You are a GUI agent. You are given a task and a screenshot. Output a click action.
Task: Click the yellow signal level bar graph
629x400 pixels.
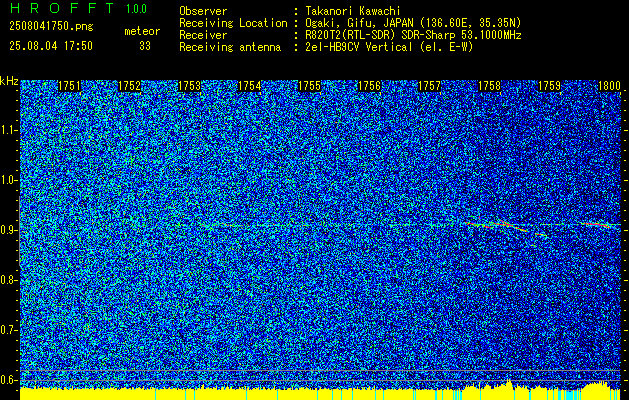coord(320,392)
